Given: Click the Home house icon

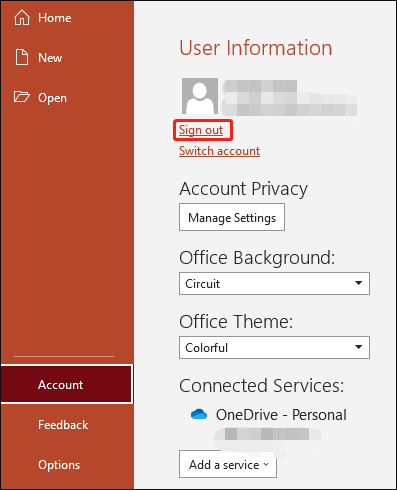Looking at the screenshot, I should pos(22,17).
